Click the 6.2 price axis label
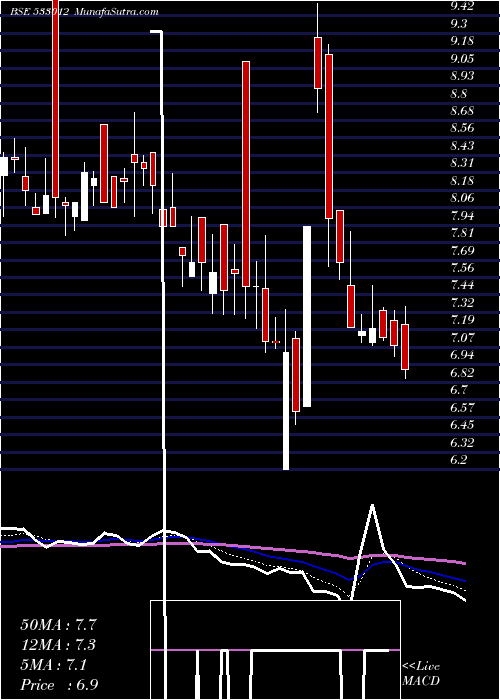The width and height of the screenshot is (500, 700). coord(459,459)
